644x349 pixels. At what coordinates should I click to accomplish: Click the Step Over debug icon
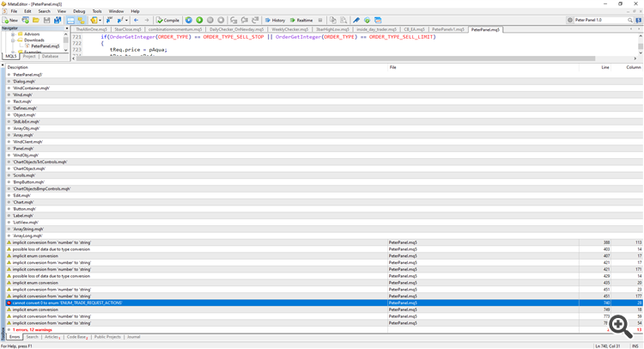(245, 20)
